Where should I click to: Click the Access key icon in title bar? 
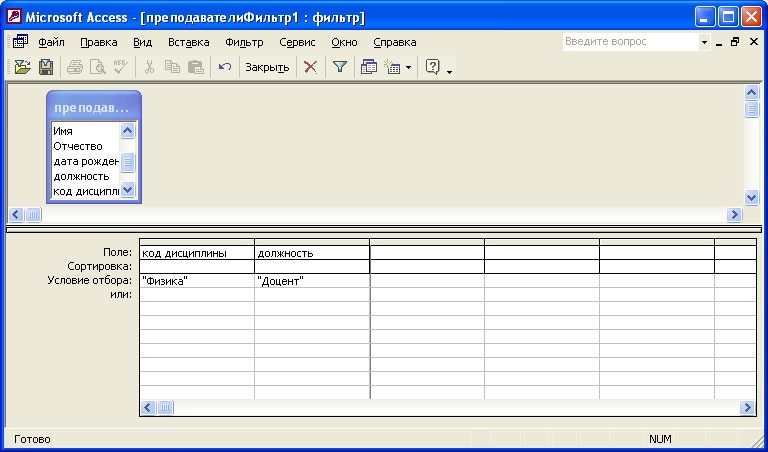pyautogui.click(x=14, y=17)
